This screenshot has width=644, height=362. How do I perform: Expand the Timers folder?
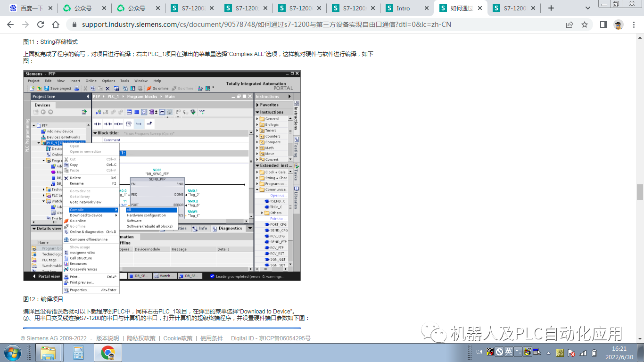click(x=257, y=131)
